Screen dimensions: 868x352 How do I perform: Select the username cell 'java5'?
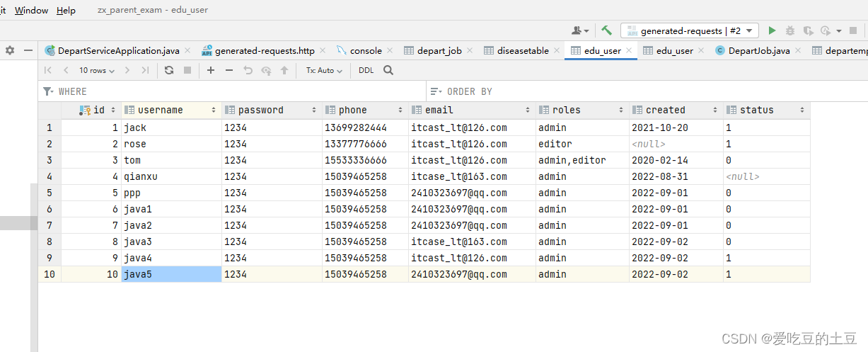coord(171,274)
